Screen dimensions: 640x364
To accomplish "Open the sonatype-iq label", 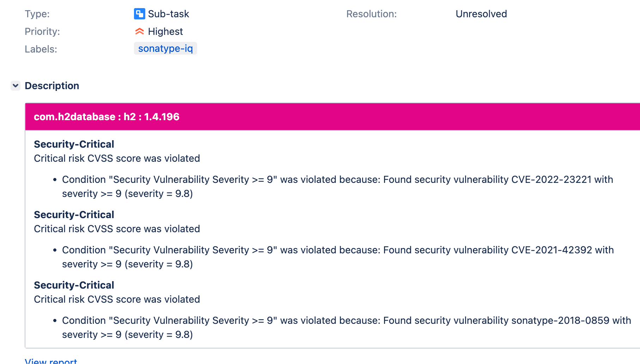I will point(165,48).
